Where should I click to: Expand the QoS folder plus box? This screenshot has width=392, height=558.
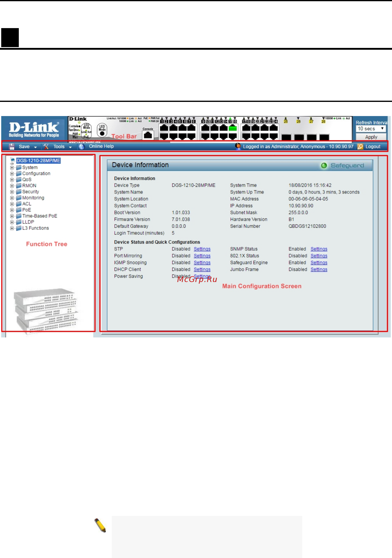click(x=12, y=180)
